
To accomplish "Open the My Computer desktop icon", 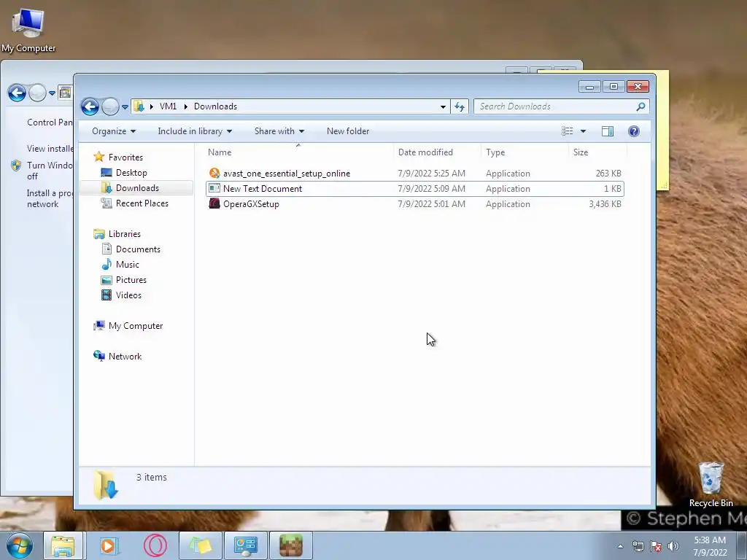I will point(28,29).
